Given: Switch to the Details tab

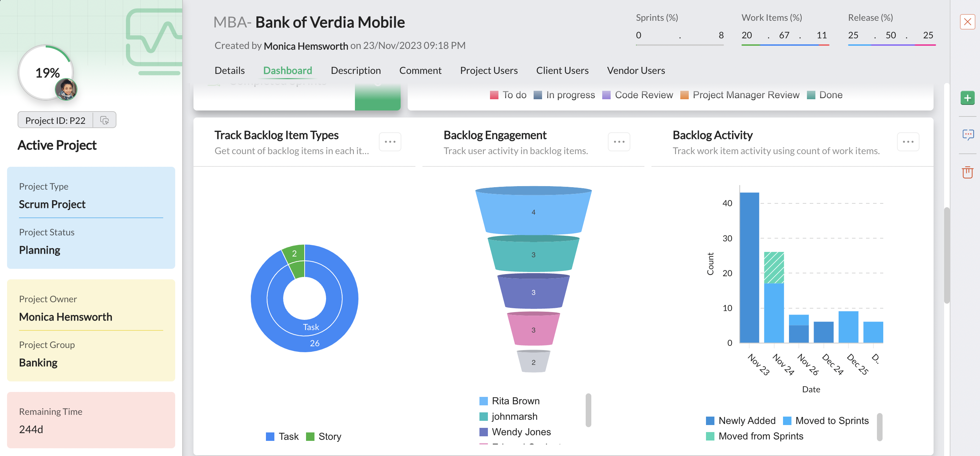Looking at the screenshot, I should [229, 70].
